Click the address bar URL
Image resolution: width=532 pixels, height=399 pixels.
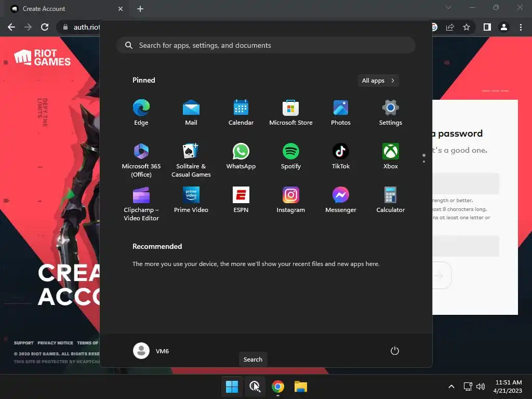tap(87, 27)
